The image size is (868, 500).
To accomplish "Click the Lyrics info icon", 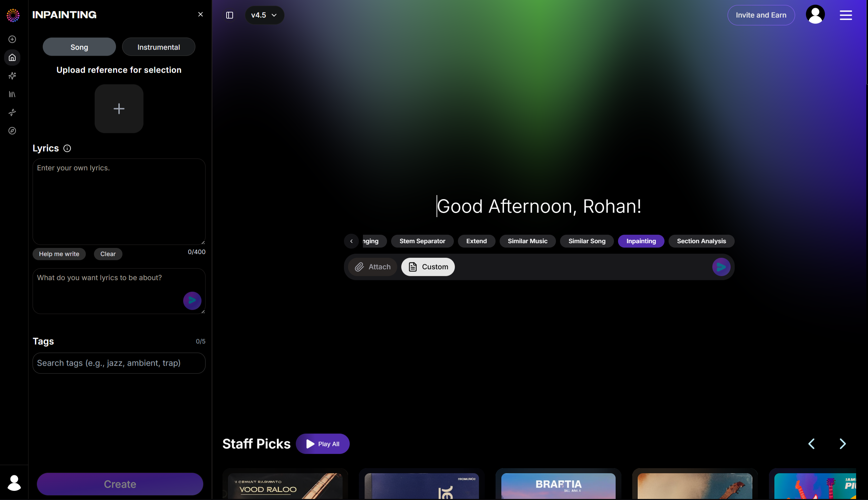I will (67, 148).
